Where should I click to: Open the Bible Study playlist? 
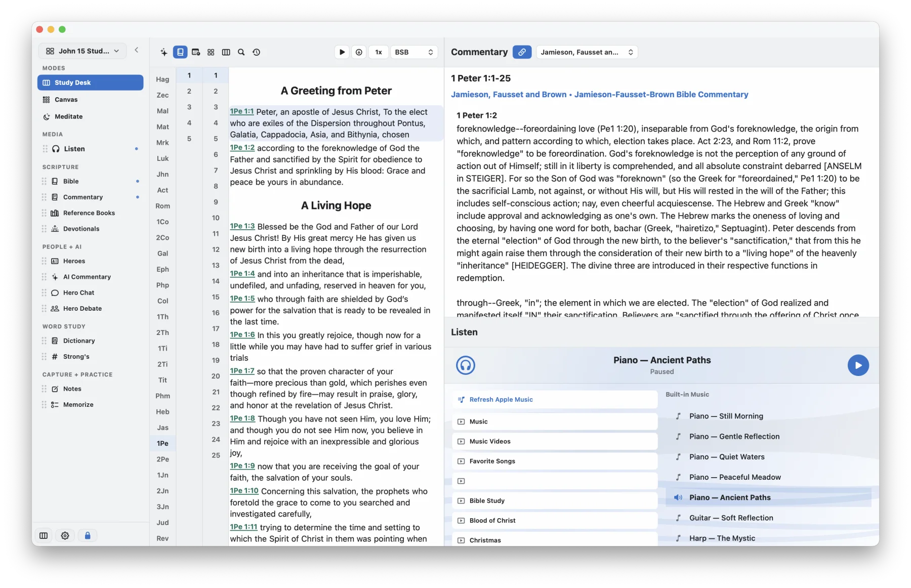pyautogui.click(x=555, y=500)
